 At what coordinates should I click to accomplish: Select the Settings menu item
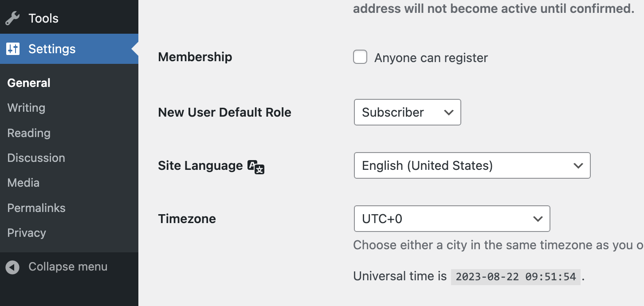click(x=52, y=49)
